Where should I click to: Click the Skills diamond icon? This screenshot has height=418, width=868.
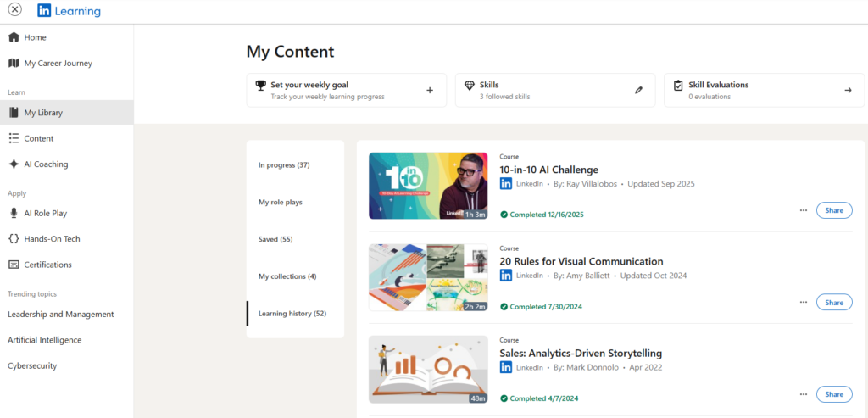pyautogui.click(x=470, y=86)
